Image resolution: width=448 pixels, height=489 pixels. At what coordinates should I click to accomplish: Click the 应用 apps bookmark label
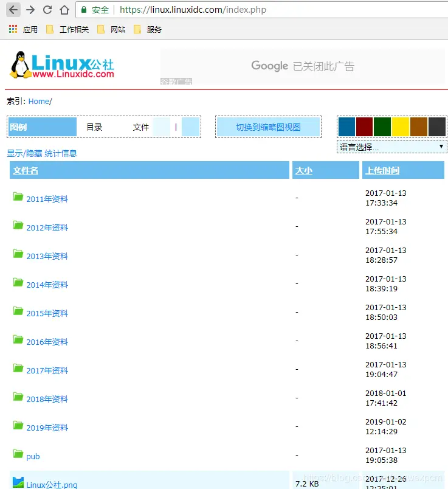click(30, 29)
